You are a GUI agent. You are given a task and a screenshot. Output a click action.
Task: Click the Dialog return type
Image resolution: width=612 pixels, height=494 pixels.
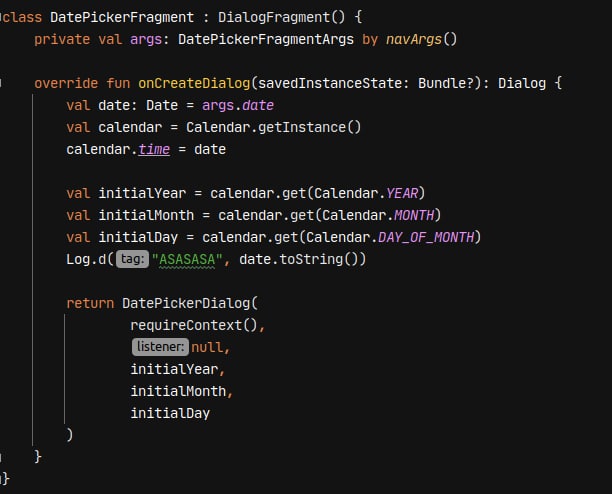[521, 83]
